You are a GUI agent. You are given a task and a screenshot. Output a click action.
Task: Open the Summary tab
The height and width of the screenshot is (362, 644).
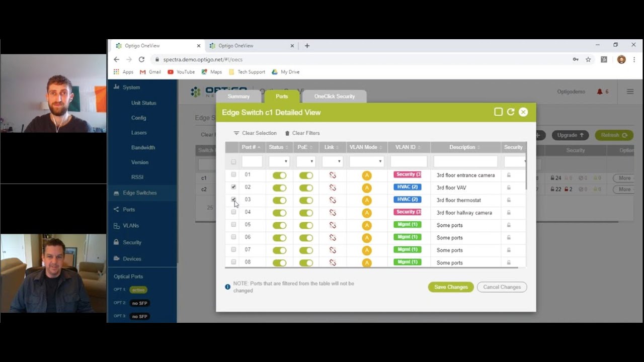click(238, 97)
